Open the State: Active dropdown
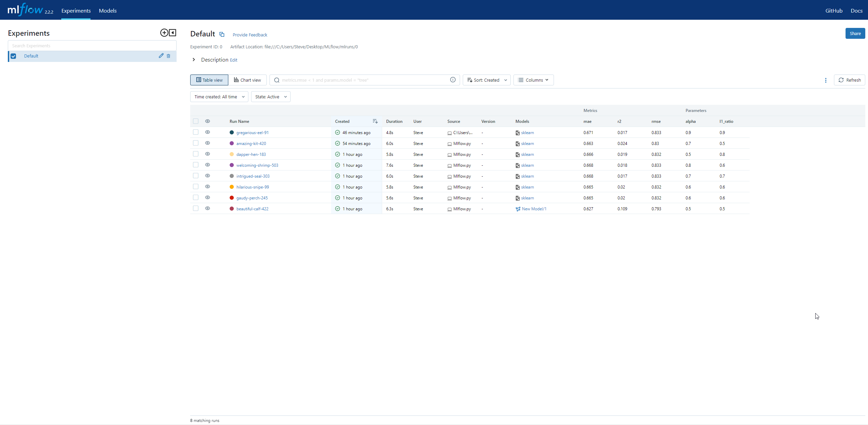868x425 pixels. tap(271, 97)
